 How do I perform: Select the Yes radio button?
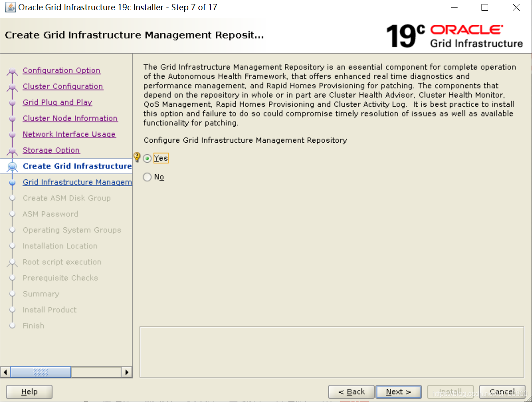(x=148, y=158)
